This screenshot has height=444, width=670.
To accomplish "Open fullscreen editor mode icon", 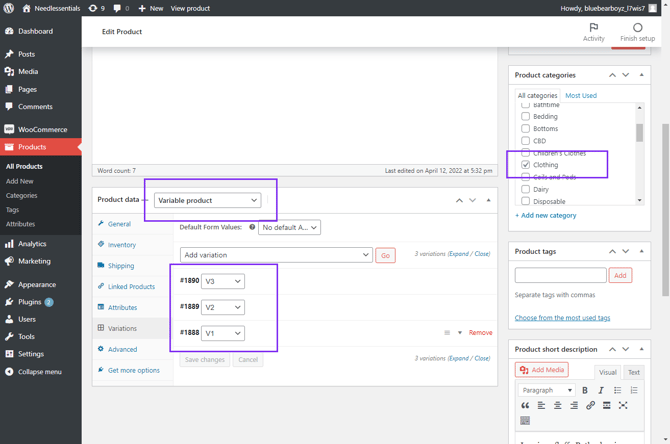I will coord(623,406).
